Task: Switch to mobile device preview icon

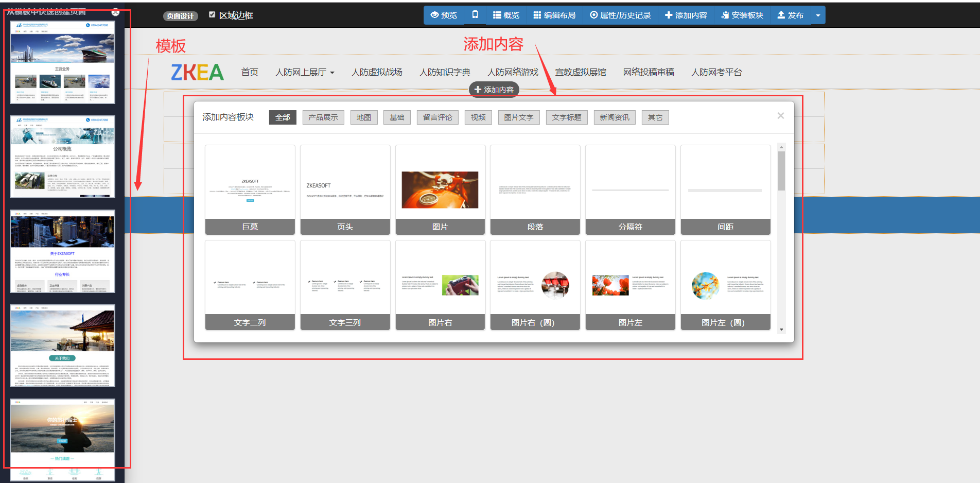Action: (x=475, y=15)
